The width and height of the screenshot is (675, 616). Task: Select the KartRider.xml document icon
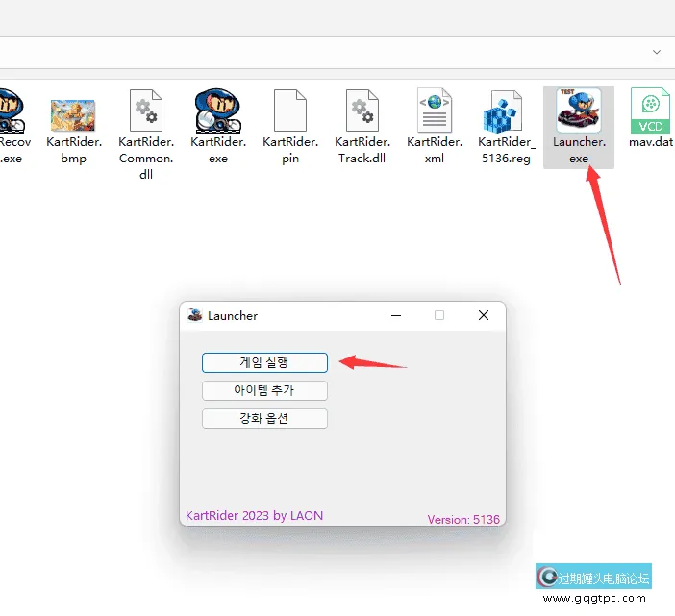(x=434, y=111)
